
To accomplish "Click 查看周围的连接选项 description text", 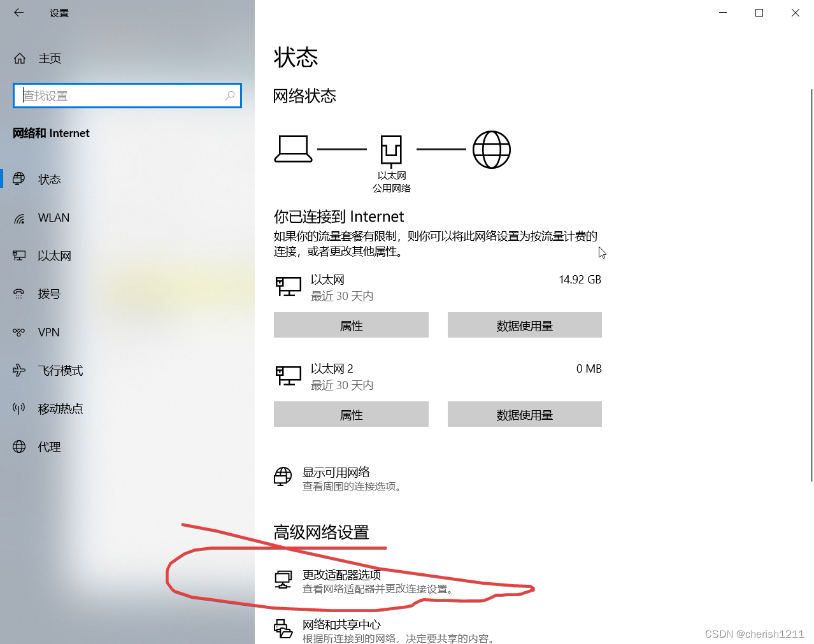I will [x=352, y=486].
